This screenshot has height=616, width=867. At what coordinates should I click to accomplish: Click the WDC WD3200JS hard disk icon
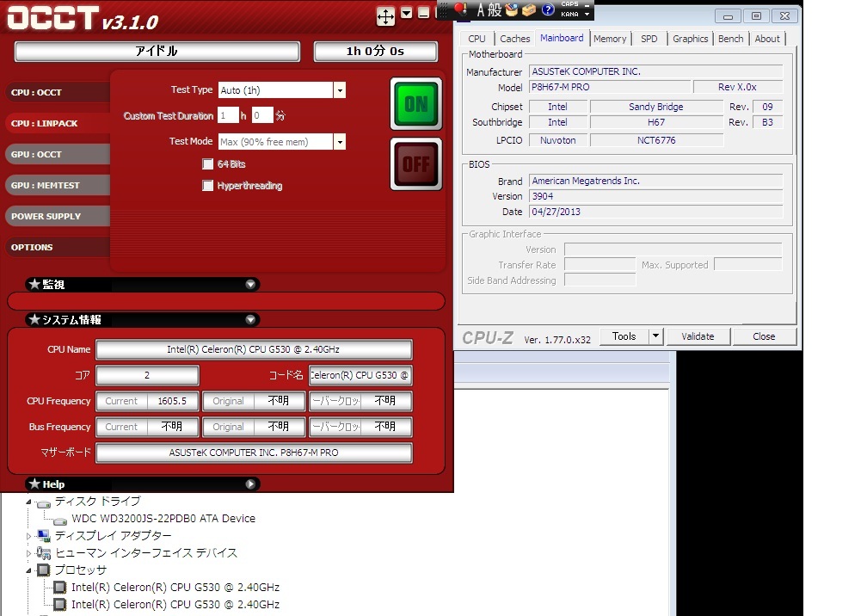coord(61,521)
